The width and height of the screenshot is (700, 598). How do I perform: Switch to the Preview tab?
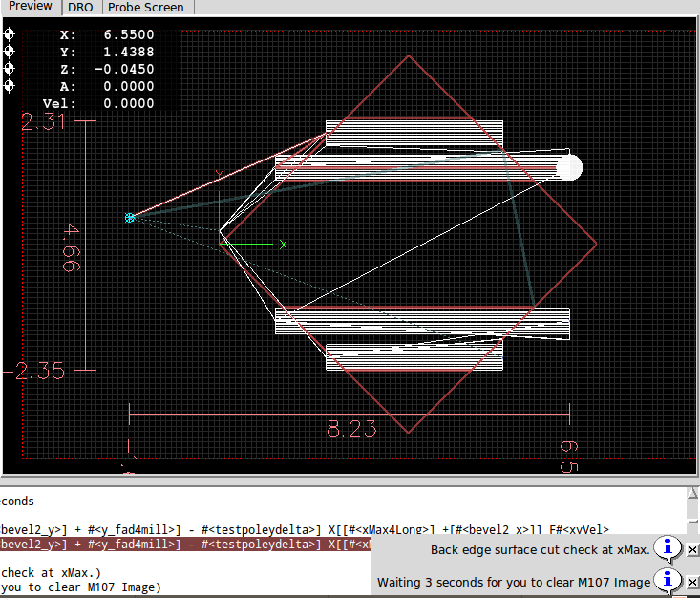pyautogui.click(x=31, y=7)
